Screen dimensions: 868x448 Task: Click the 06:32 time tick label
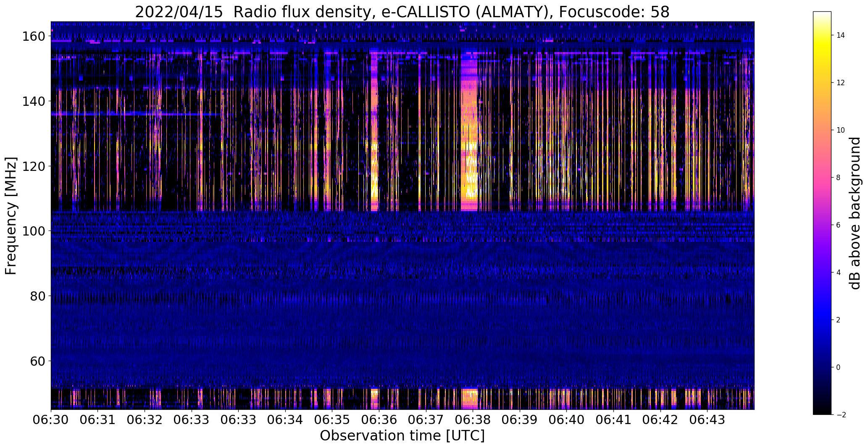145,420
